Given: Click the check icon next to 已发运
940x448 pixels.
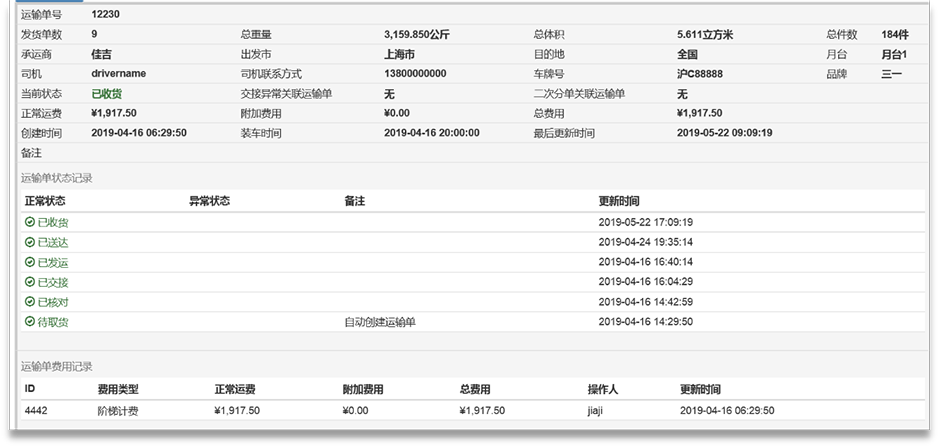Looking at the screenshot, I should tap(30, 262).
